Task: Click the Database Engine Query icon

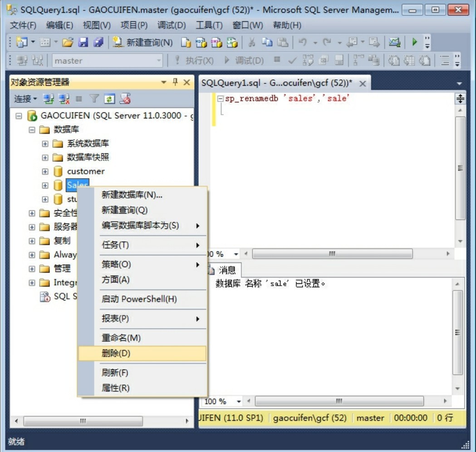Action: tap(186, 42)
